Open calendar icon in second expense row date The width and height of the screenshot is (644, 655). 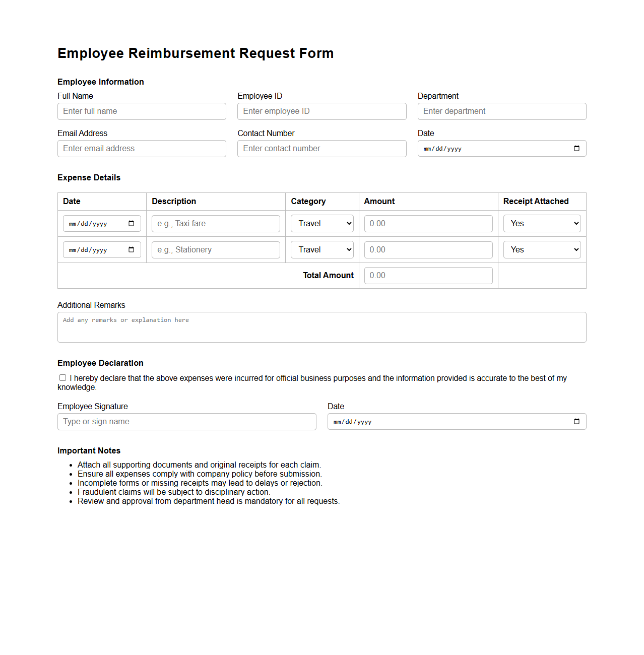click(x=131, y=250)
